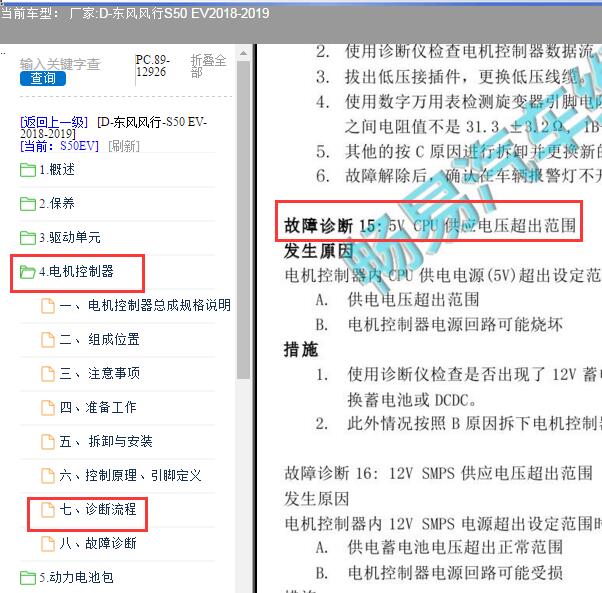Image resolution: width=602 pixels, height=593 pixels.
Task: Click the [D-东风风行-S50 EV-2018-2019] breadcrumb text
Action: coord(115,127)
